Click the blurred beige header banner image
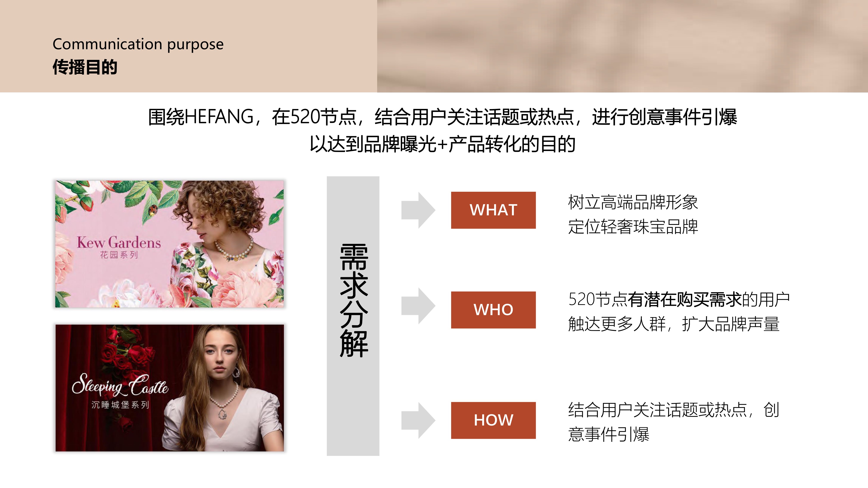 622,46
